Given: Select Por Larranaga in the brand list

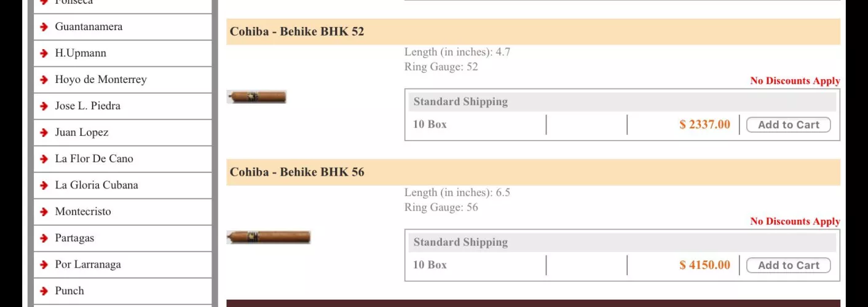Looking at the screenshot, I should coord(88,264).
